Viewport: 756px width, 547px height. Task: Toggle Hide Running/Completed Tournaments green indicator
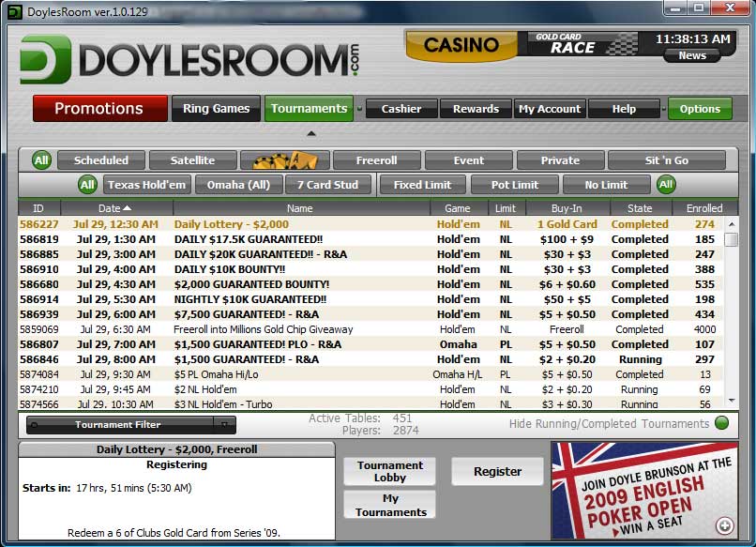pos(722,423)
